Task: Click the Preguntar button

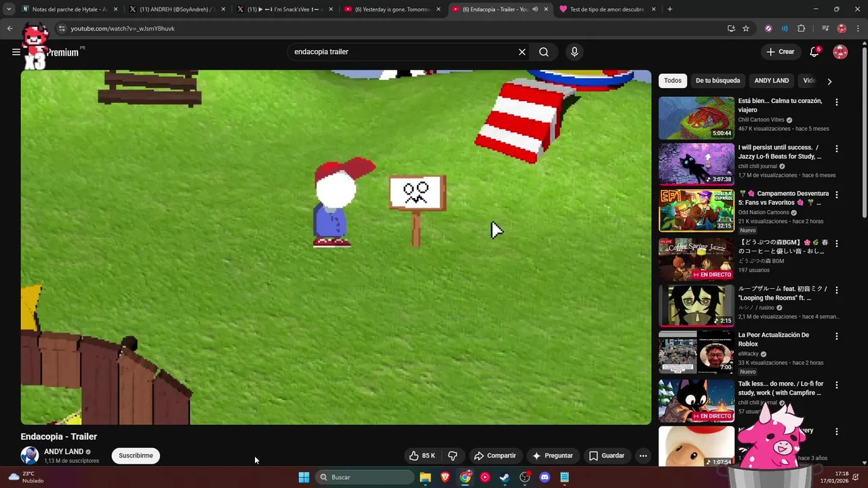Action: click(x=553, y=455)
